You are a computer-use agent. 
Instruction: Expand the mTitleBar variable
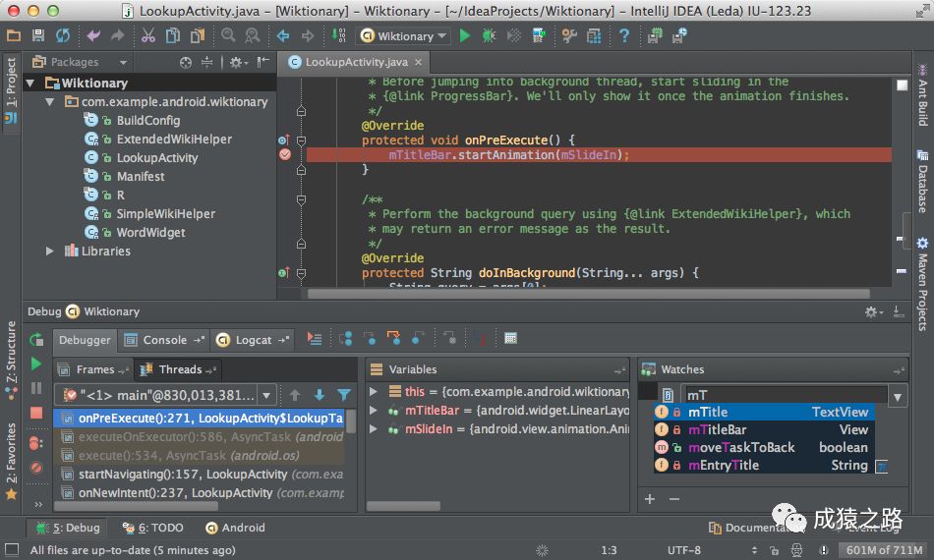pyautogui.click(x=374, y=410)
